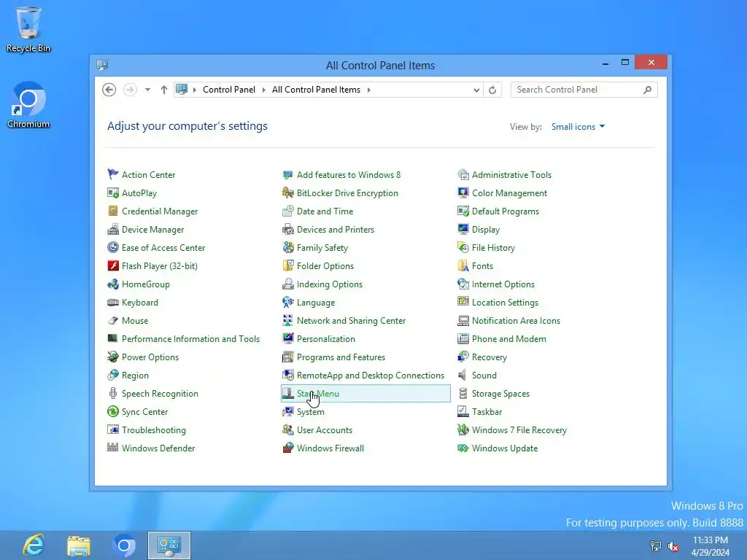Click the Date and Time clock icon
Viewport: 747px width, 560px height.
pyautogui.click(x=287, y=211)
